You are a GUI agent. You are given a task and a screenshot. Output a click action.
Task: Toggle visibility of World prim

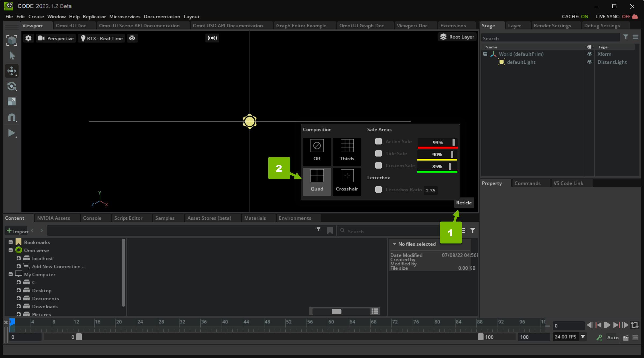click(x=589, y=54)
